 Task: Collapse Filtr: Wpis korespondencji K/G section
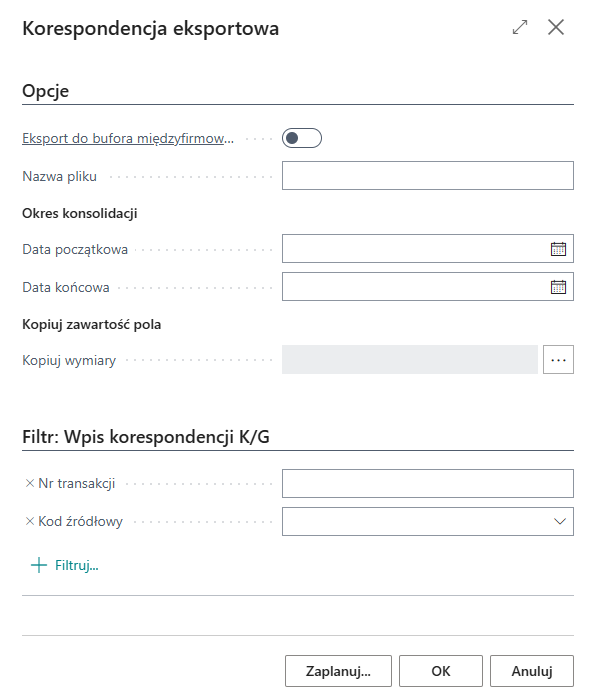point(146,437)
